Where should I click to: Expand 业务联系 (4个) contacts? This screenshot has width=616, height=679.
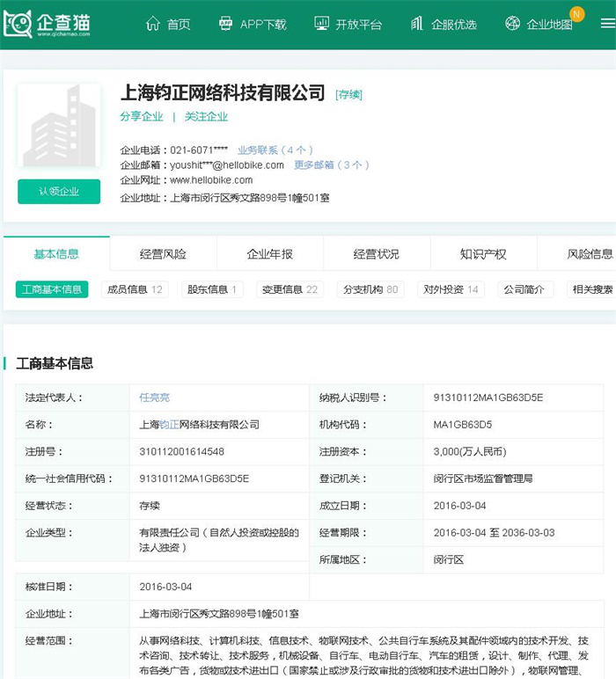275,150
